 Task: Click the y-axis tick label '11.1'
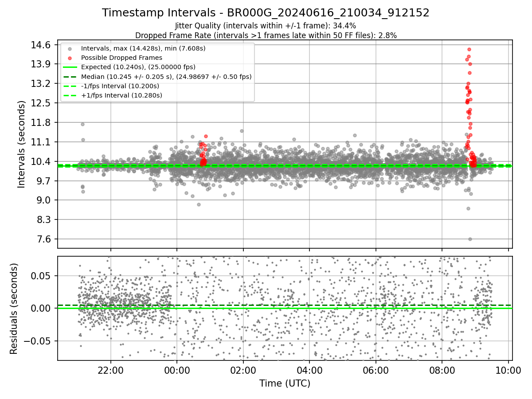tap(41, 142)
